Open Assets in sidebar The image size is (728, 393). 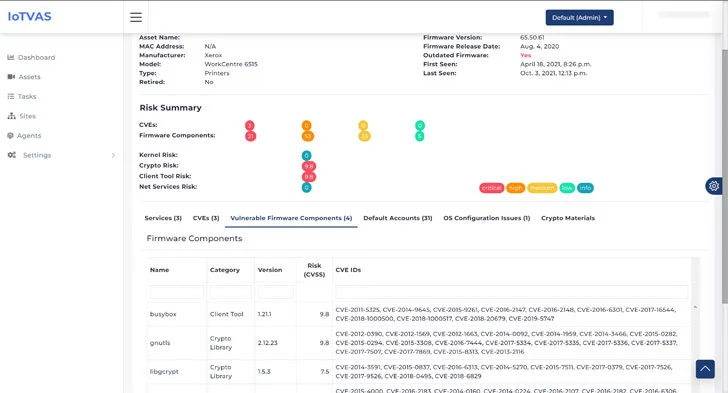coord(29,77)
